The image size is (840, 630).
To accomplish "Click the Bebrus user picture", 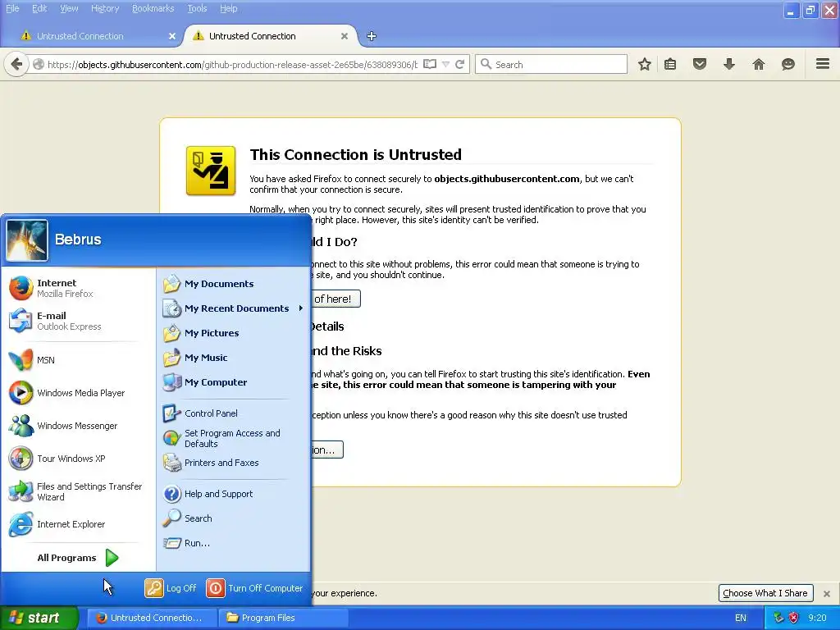I will [x=27, y=240].
